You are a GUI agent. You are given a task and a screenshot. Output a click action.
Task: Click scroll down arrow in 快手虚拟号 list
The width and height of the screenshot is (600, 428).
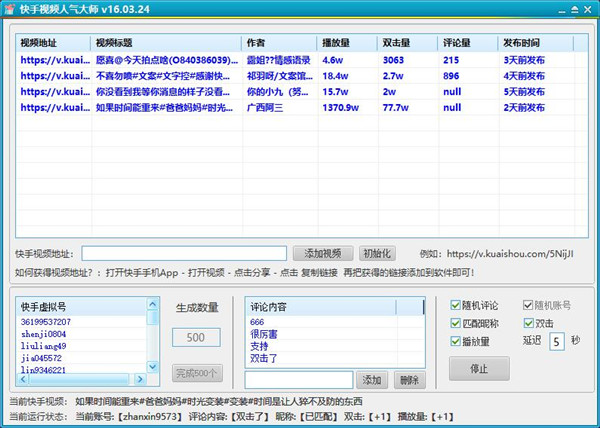pos(152,367)
